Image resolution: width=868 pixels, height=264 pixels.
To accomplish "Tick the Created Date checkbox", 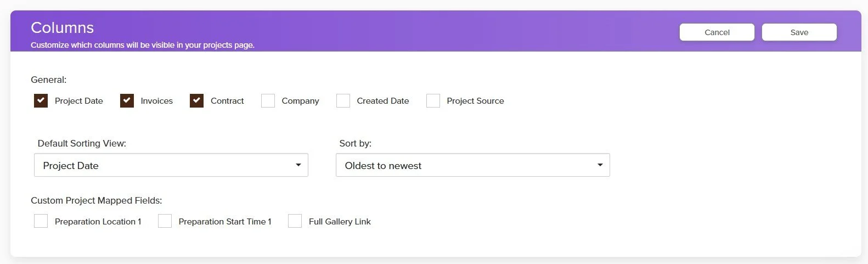I will pos(343,100).
